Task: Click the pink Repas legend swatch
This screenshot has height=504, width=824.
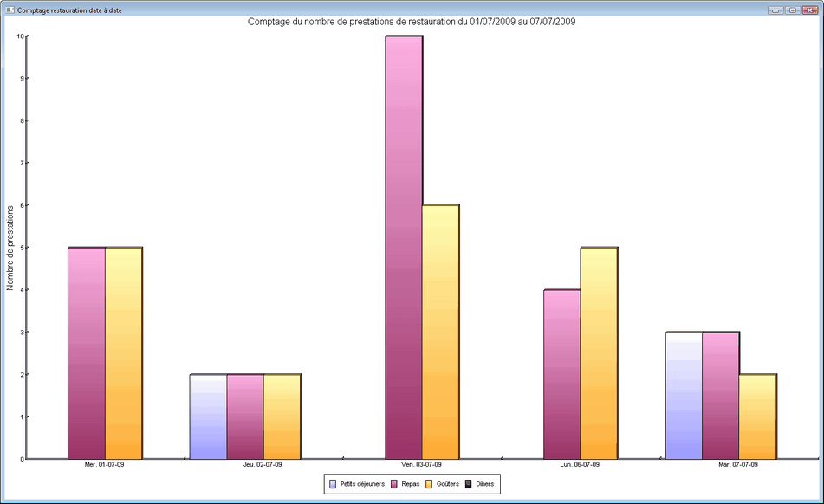Action: coord(394,484)
